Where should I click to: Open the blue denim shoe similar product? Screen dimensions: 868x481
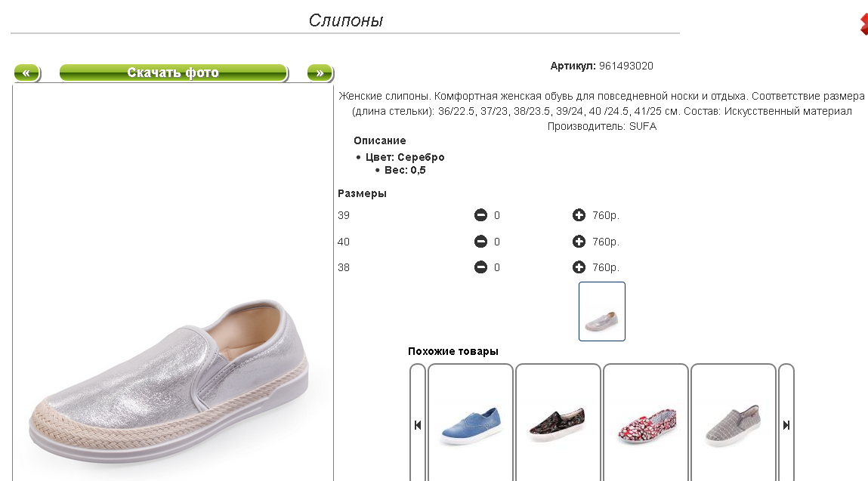point(470,424)
